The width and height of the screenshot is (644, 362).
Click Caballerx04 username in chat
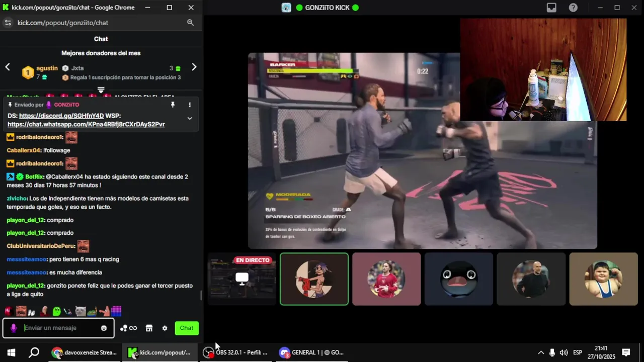pos(24,150)
